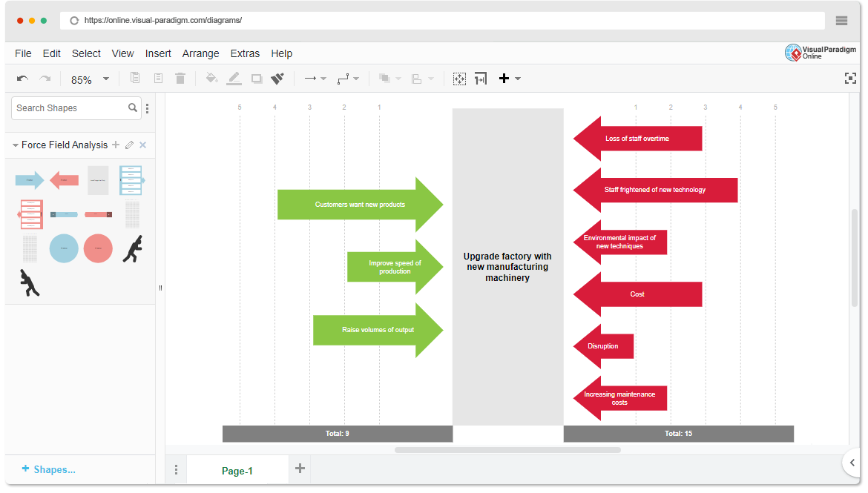The image size is (868, 493).
Task: Toggle the right panel collapse arrow
Action: click(x=852, y=463)
